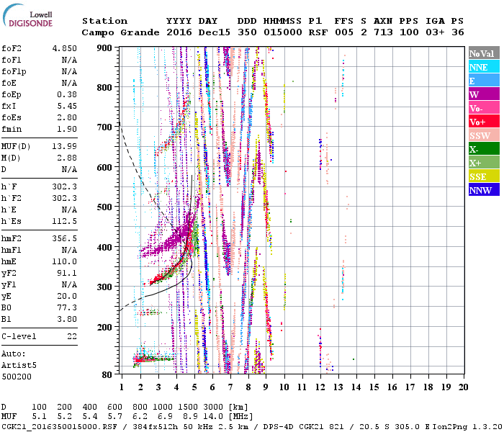Image resolution: width=504 pixels, height=432 pixels.
Task: Click the AXN value 713
Action: pos(383,32)
